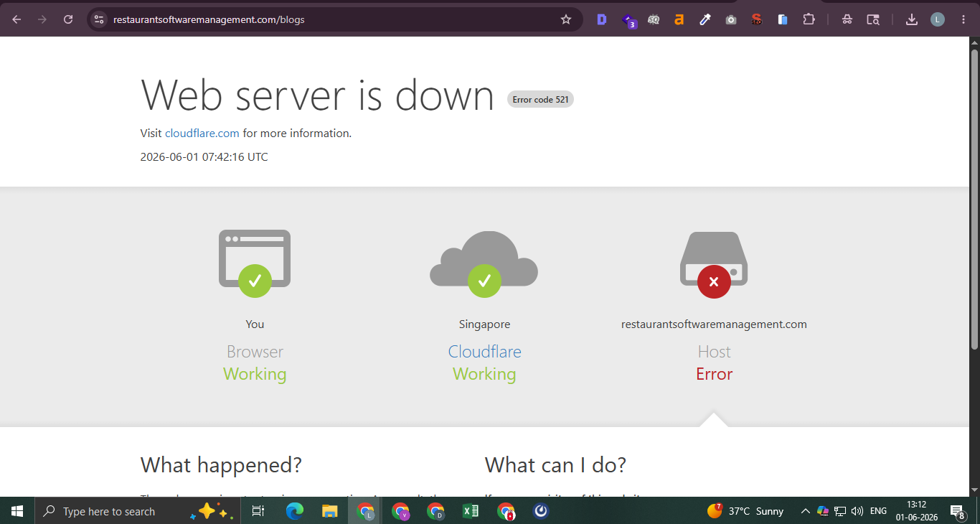Switch to the Chrome window with profile V
980x524 pixels.
(400, 511)
